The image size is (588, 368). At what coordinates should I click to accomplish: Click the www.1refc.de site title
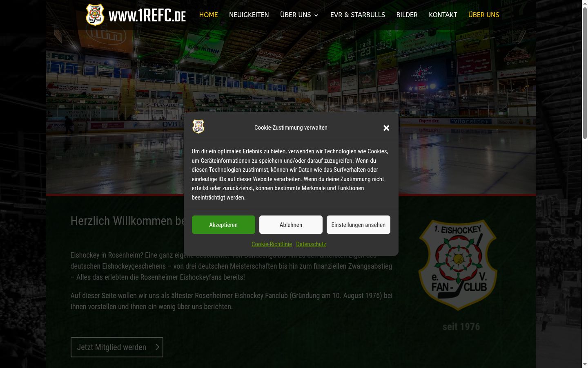pyautogui.click(x=147, y=16)
